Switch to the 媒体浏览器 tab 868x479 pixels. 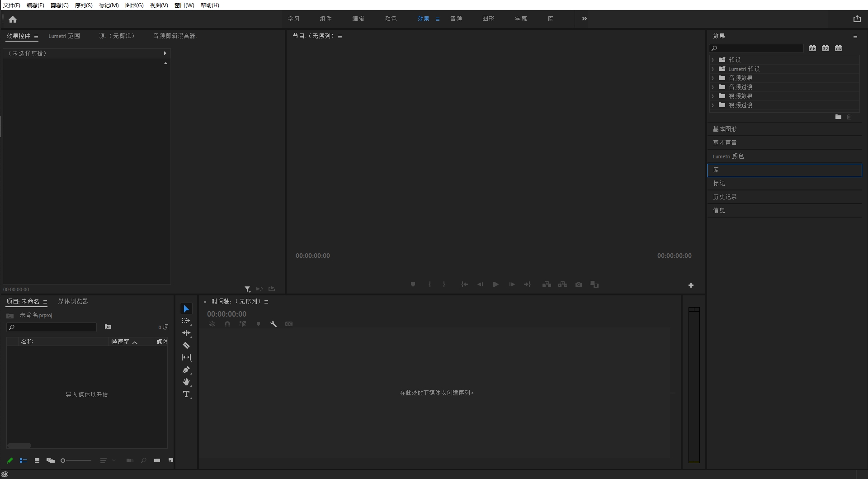tap(73, 301)
